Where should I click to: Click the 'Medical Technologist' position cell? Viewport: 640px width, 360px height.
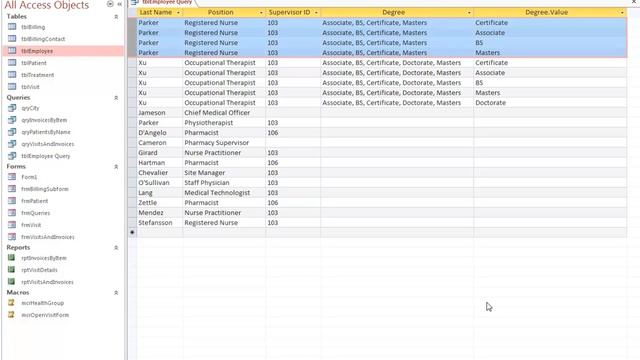tap(224, 193)
